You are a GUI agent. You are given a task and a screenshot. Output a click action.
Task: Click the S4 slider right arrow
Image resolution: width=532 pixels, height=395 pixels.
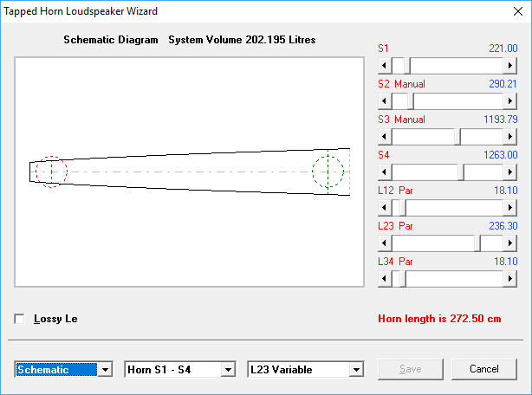point(511,172)
